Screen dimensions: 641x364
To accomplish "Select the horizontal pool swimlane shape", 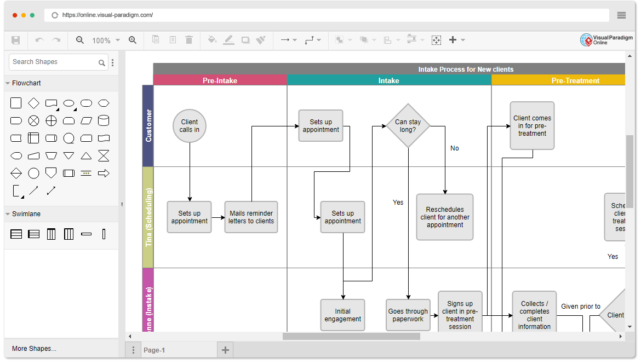I will [x=16, y=234].
